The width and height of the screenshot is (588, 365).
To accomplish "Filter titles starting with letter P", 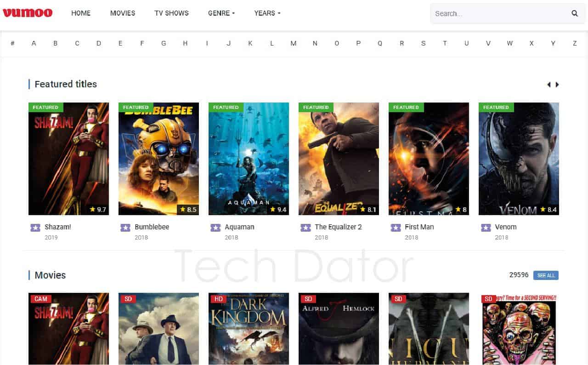I will click(x=358, y=43).
